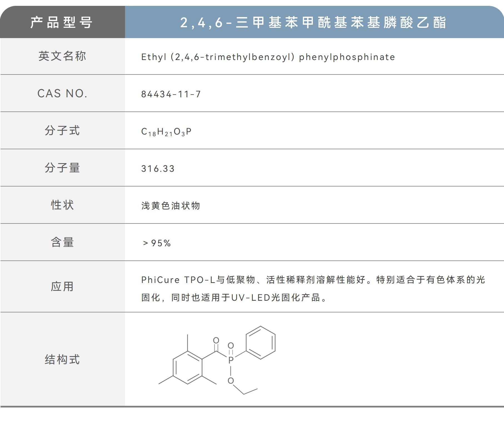Click the 含量 row label
This screenshot has width=504, height=445.
63,242
